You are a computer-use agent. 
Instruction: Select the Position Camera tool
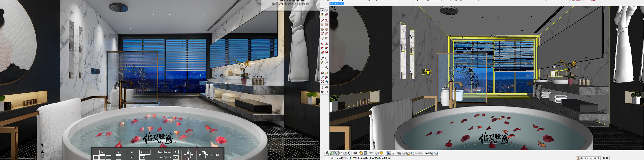pos(322,87)
